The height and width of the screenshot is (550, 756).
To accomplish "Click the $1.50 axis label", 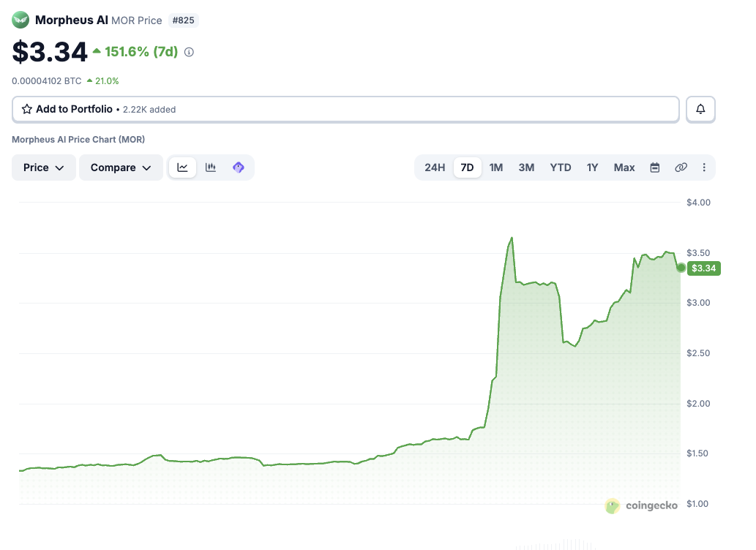I will 697,453.
